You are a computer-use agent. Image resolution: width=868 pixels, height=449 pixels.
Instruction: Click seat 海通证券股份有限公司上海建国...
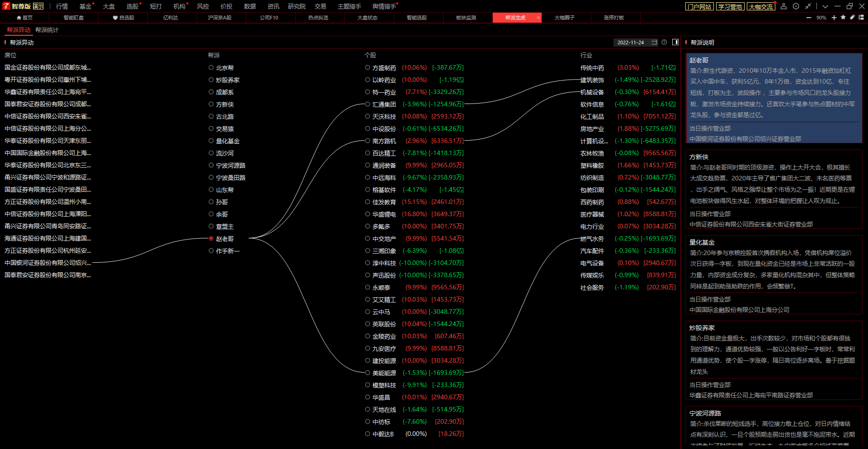[x=47, y=238]
